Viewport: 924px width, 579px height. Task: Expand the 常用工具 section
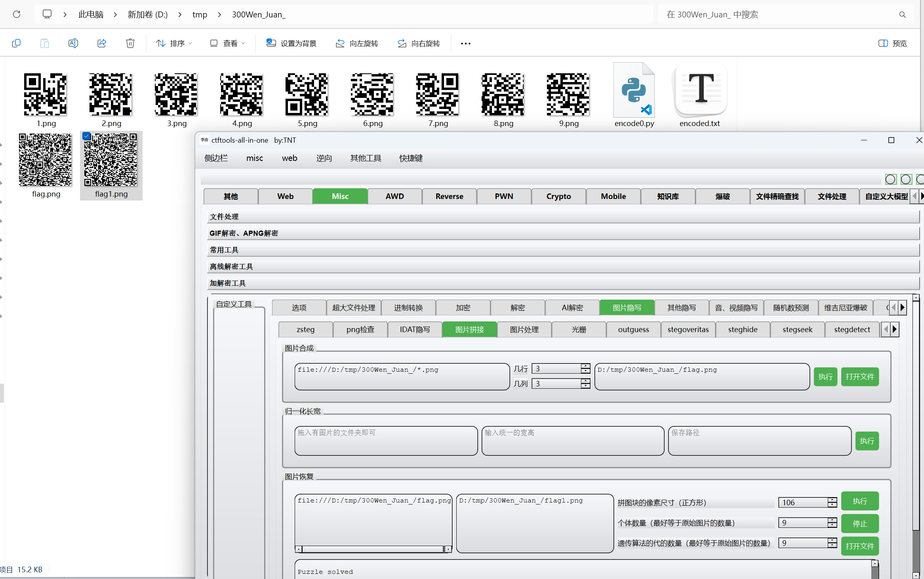(563, 250)
